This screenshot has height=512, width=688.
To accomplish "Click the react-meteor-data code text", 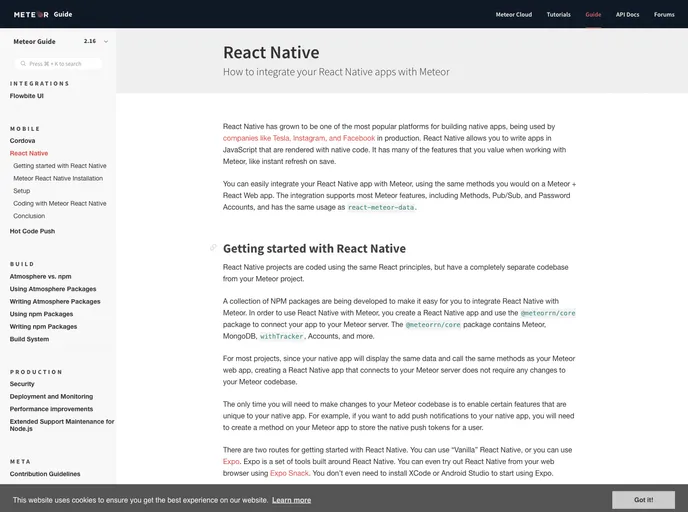I will (x=381, y=207).
